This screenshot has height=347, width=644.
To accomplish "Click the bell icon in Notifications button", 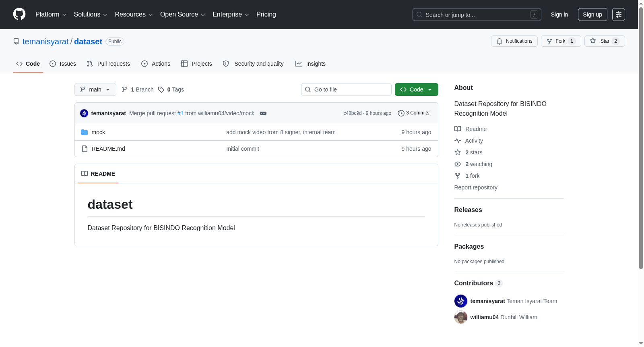I will point(500,41).
